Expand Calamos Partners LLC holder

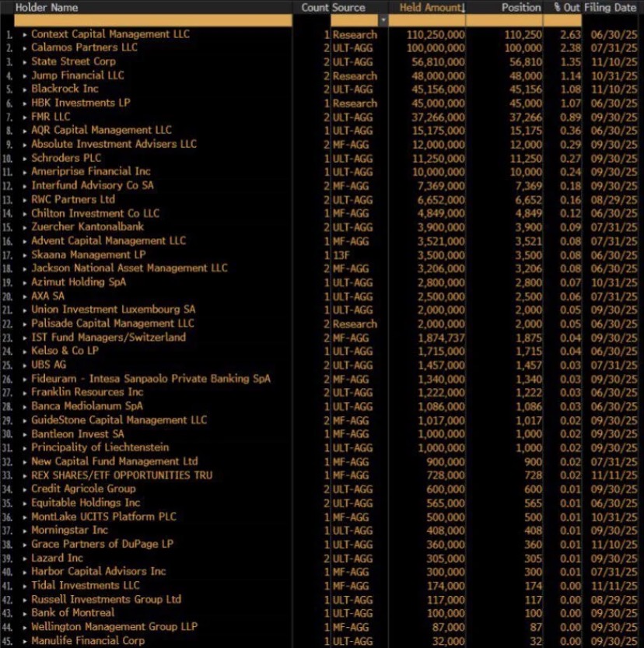[x=25, y=48]
